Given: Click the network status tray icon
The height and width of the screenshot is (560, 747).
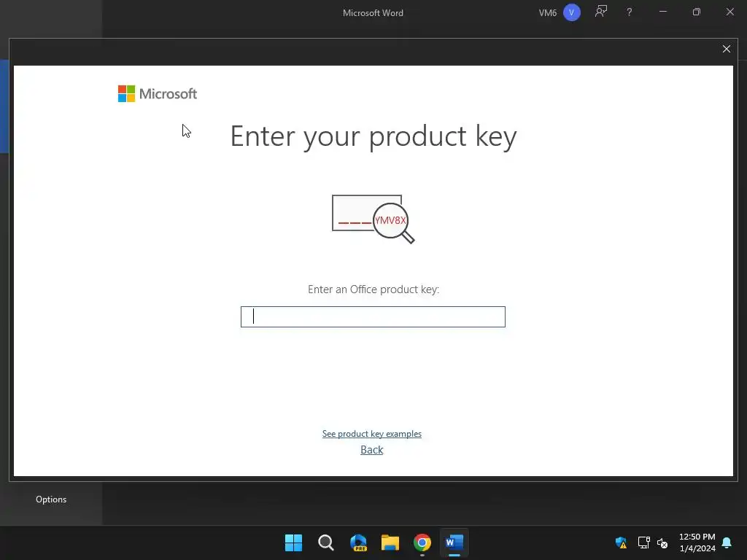Looking at the screenshot, I should coord(643,542).
